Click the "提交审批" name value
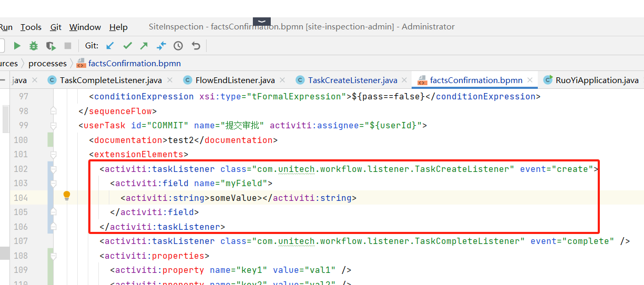644x285 pixels. (x=243, y=126)
